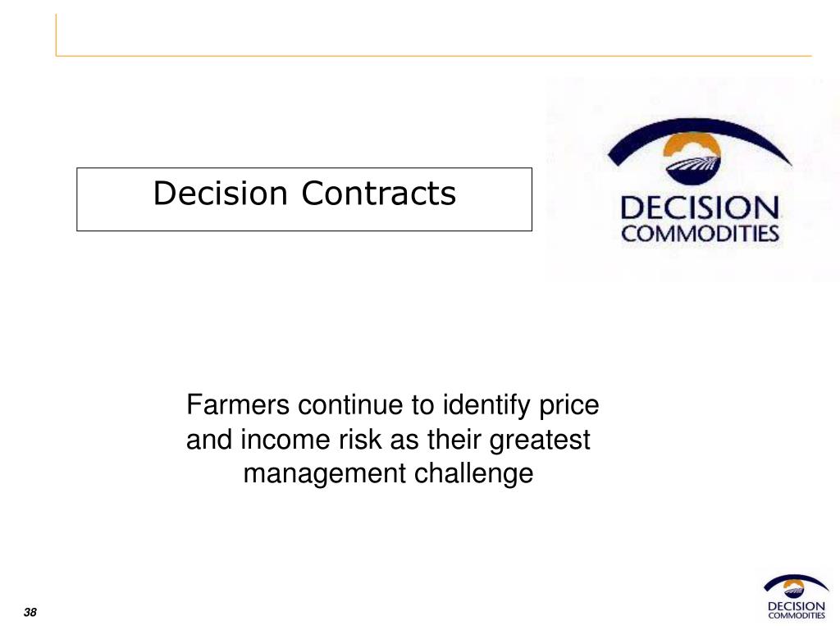840x630 pixels.
Task: Click the dark blue arc over the large logo
Action: click(699, 140)
